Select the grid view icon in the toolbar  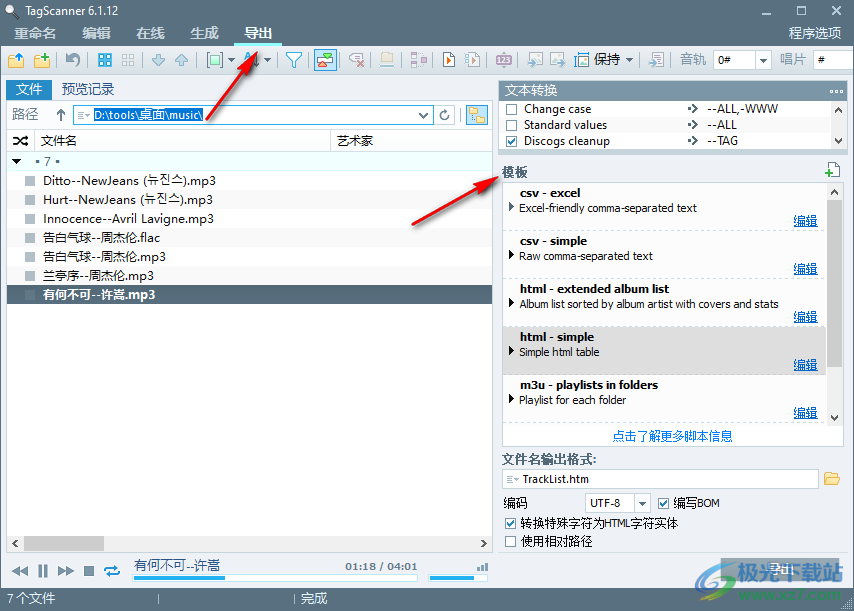(105, 60)
